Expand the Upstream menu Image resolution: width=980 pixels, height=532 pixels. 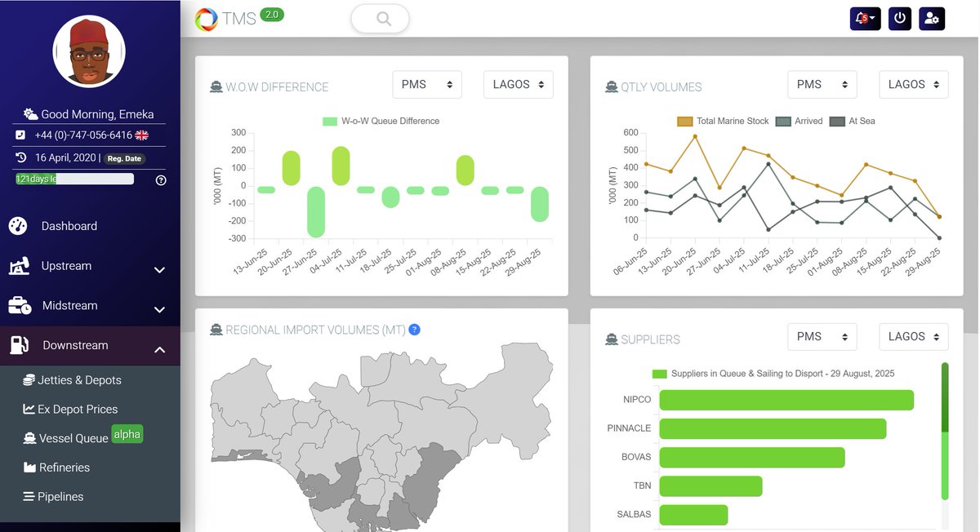pyautogui.click(x=90, y=266)
